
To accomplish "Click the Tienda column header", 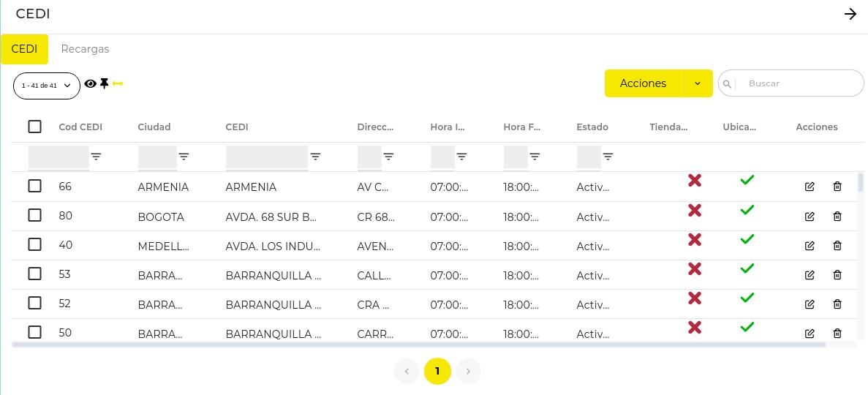I will click(x=668, y=127).
